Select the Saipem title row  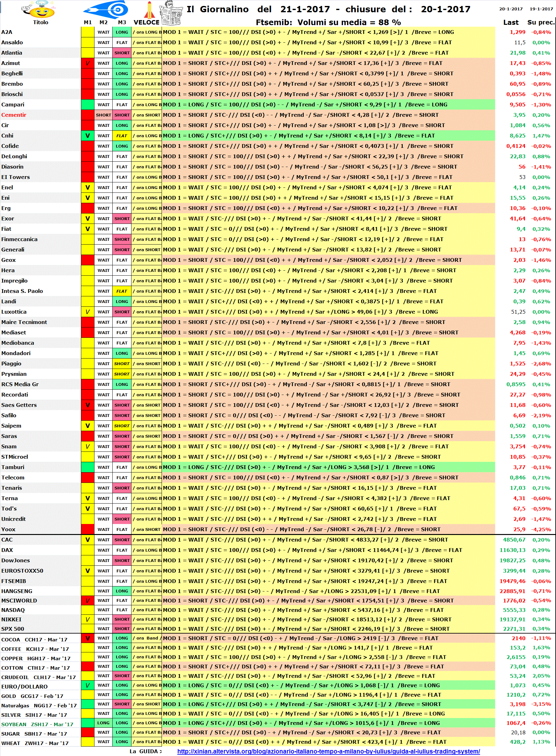click(x=40, y=426)
